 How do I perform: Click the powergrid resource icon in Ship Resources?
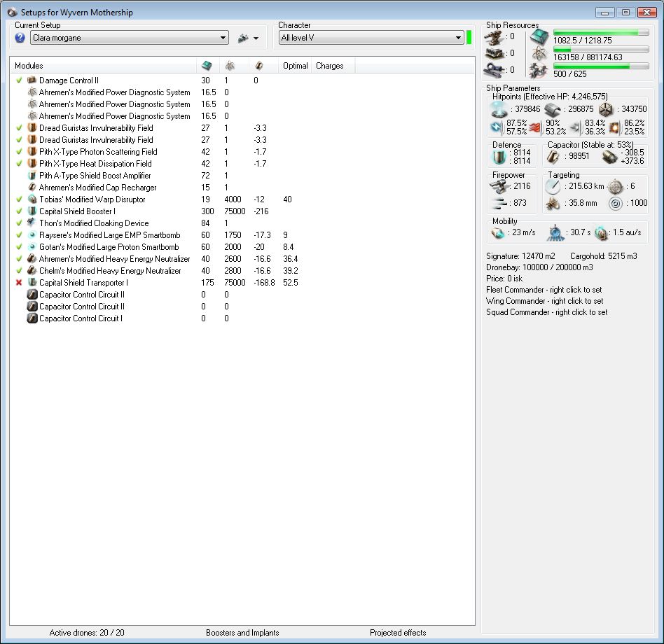point(539,54)
